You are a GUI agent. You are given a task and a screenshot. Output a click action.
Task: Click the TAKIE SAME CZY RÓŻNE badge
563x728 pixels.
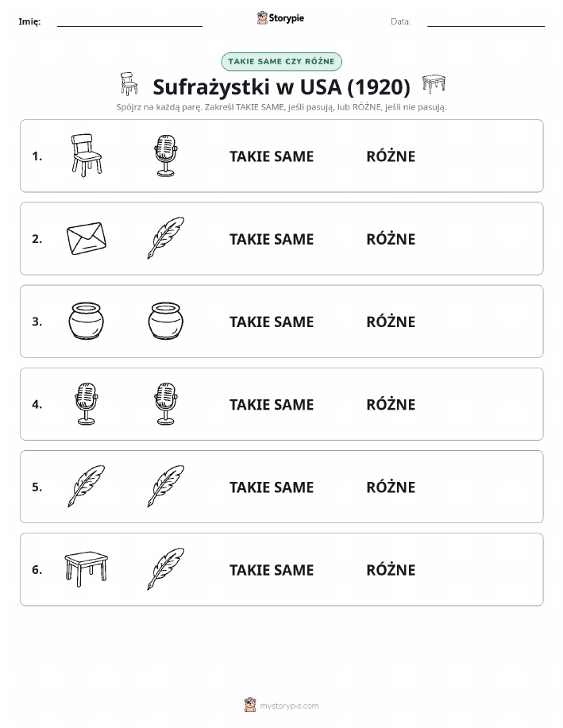coord(281,61)
